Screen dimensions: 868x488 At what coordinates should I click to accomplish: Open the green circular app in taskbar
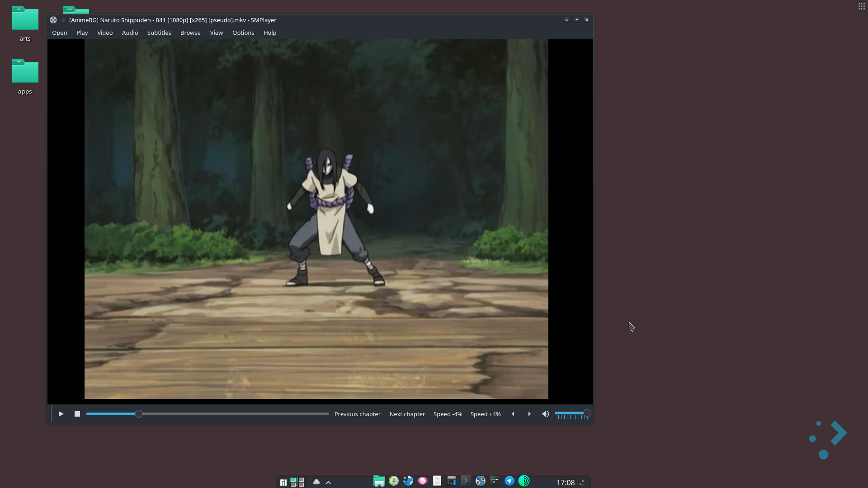coord(524,481)
